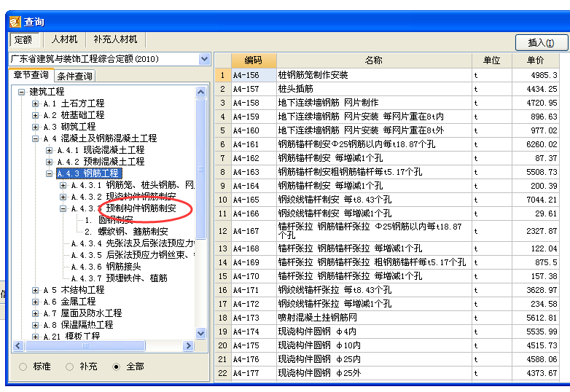570x392 pixels.
Task: Expand the A.1 土石方工程 node
Action: point(35,103)
